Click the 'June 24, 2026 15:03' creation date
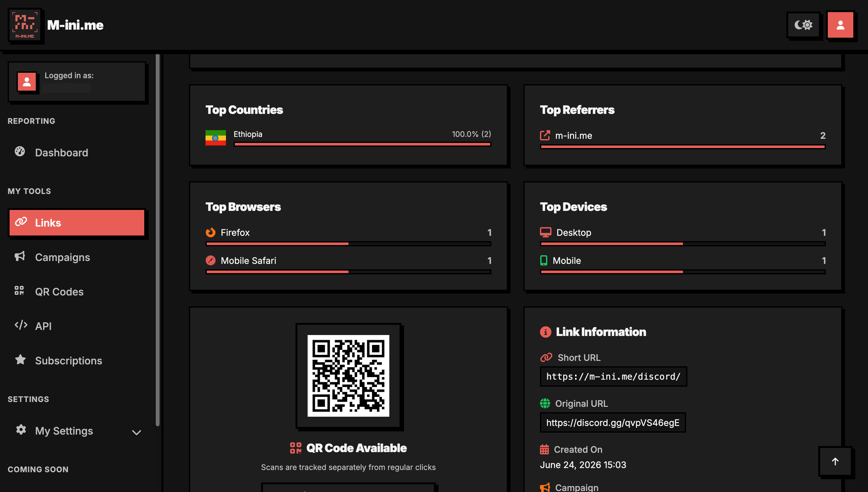This screenshot has height=492, width=868. (x=583, y=465)
